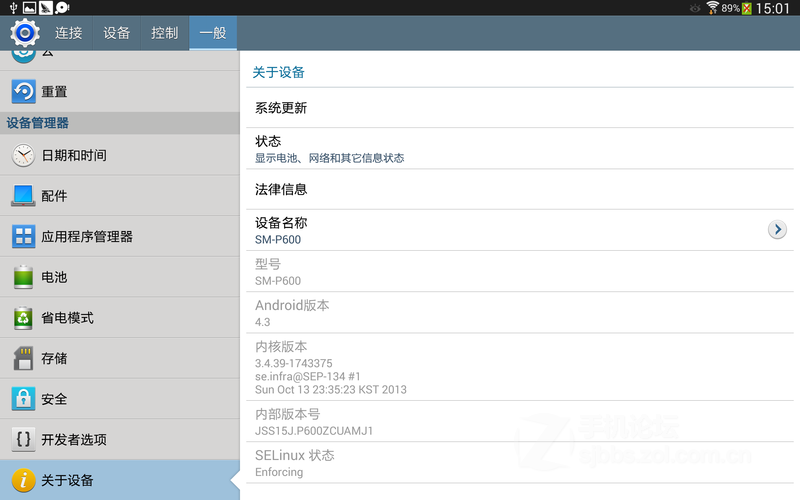The width and height of the screenshot is (800, 500).
Task: Switch to the 控制 tab
Action: pos(165,33)
